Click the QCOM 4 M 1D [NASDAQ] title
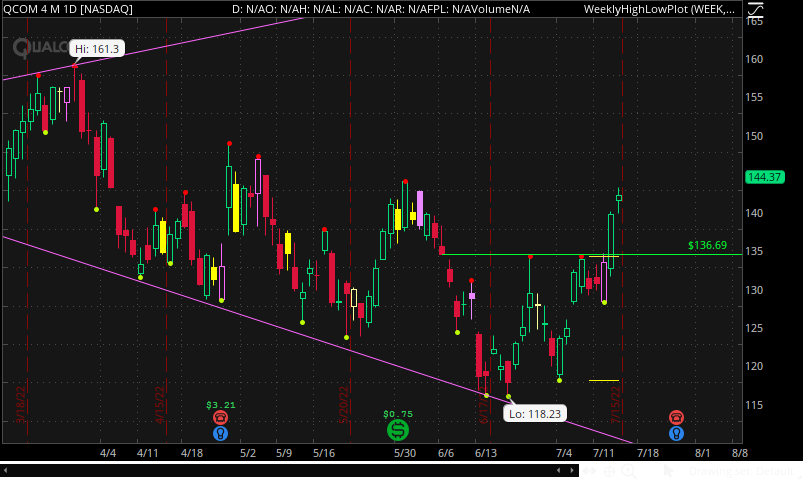The height and width of the screenshot is (481, 803). (68, 9)
